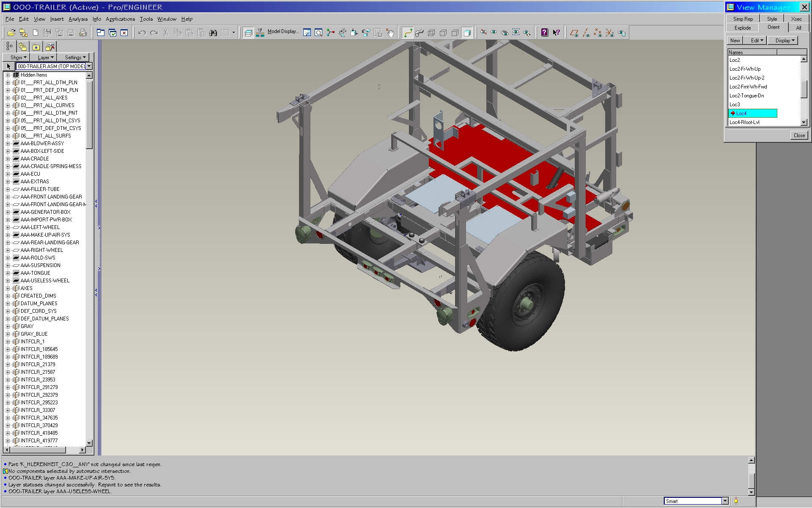This screenshot has width=812, height=508.
Task: Click the layer tree vertical scrollbar
Action: point(89,259)
